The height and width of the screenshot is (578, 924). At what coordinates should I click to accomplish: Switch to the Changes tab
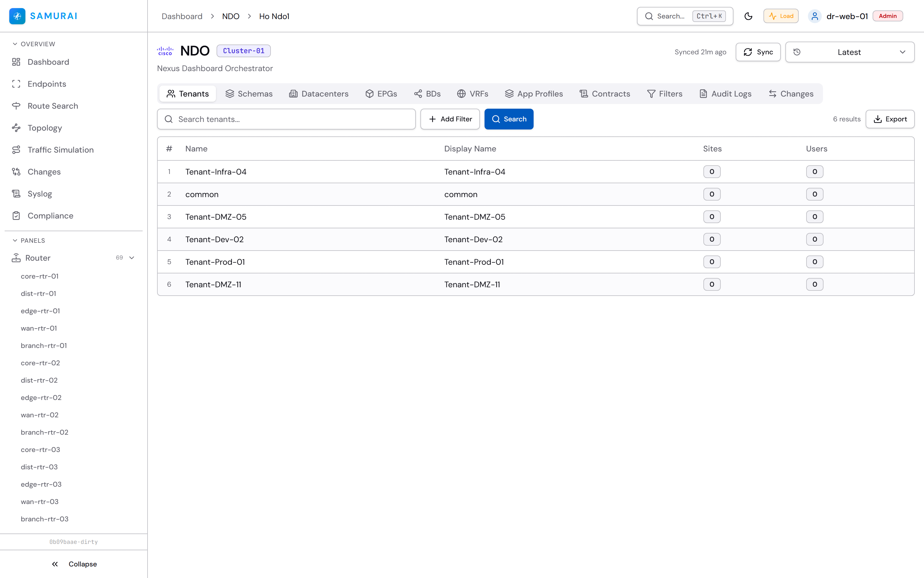point(791,94)
